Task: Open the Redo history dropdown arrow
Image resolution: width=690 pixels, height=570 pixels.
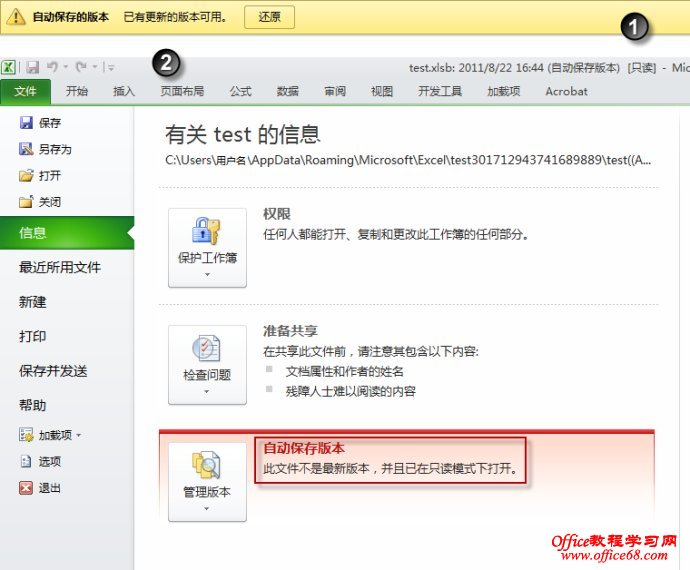Action: click(x=94, y=67)
